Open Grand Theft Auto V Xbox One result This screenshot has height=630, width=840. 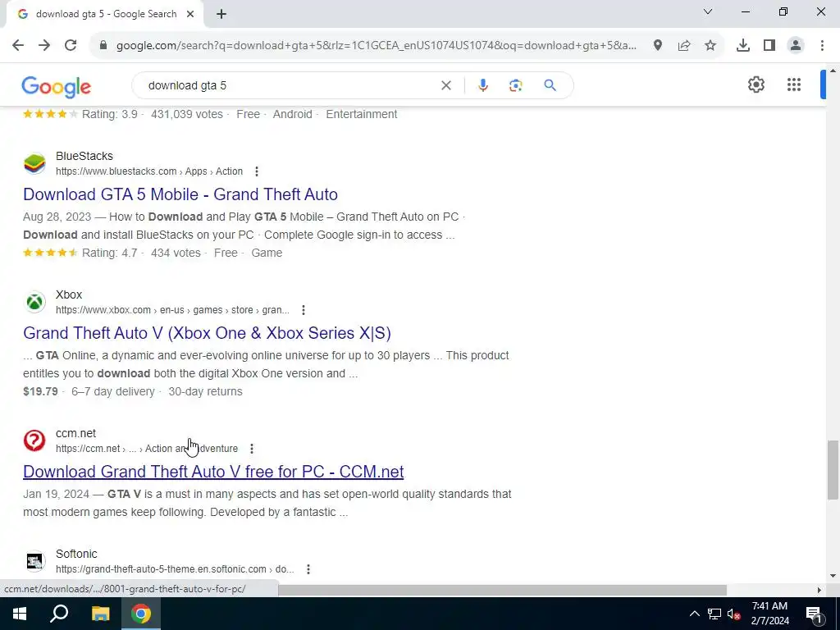pos(207,333)
